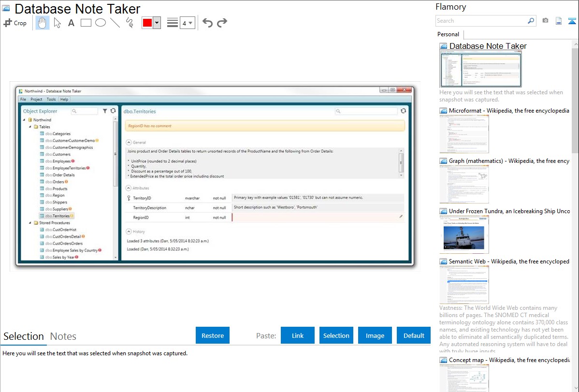Viewport: 579px width, 392px height.
Task: Open the Concept map snapshot title
Action: 509,360
